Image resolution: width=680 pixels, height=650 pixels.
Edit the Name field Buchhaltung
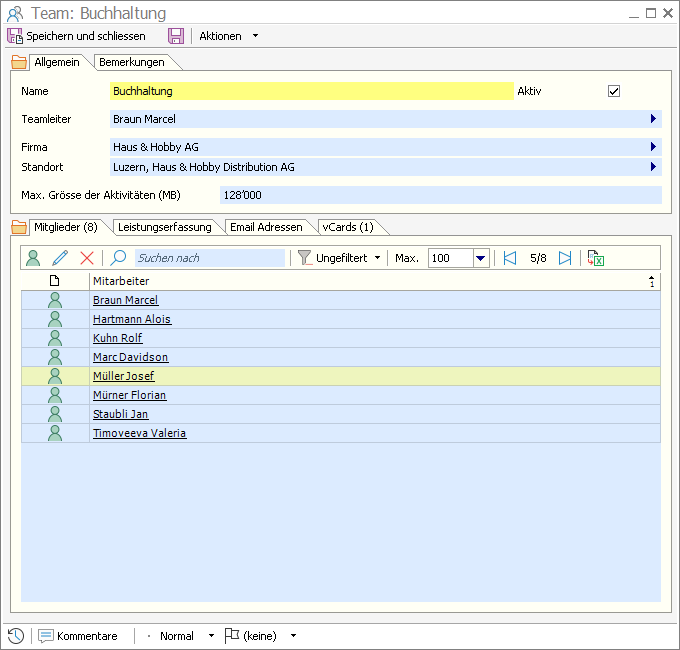pyautogui.click(x=312, y=91)
